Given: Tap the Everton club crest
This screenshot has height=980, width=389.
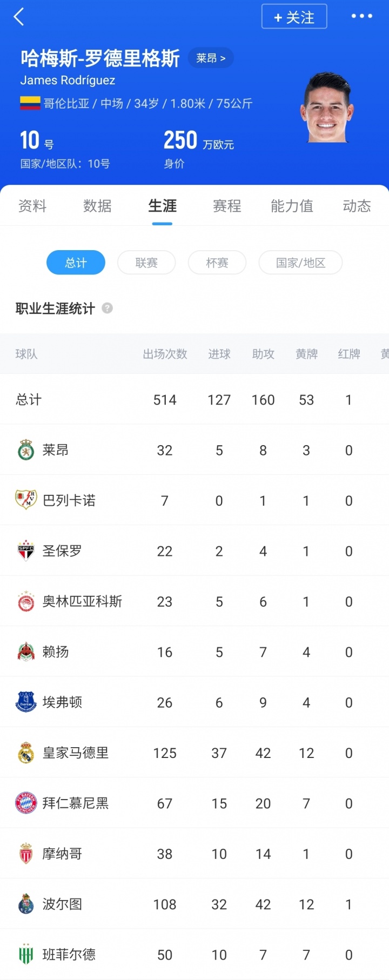Looking at the screenshot, I should 26,702.
